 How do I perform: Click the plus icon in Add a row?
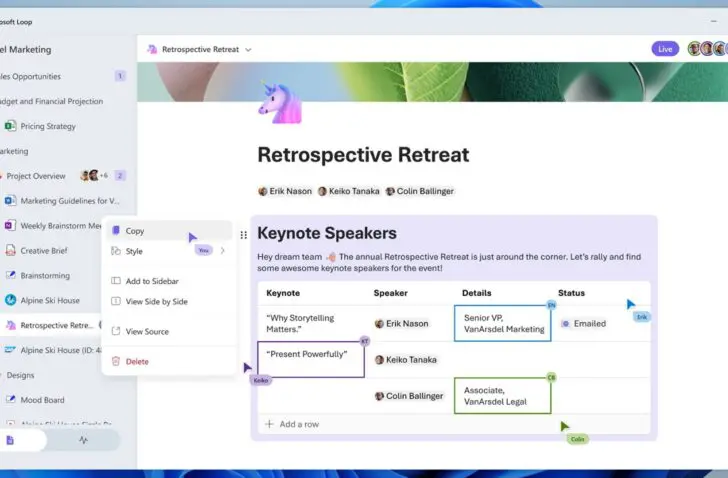tap(269, 424)
